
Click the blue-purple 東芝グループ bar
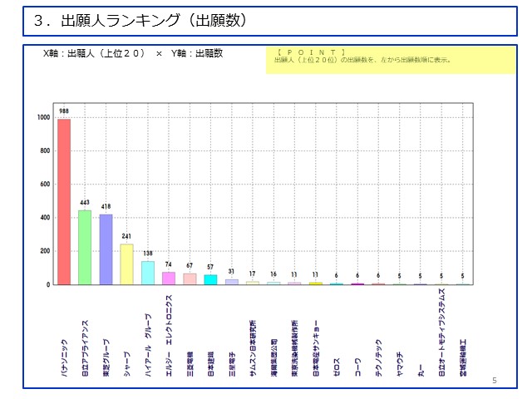coord(106,249)
